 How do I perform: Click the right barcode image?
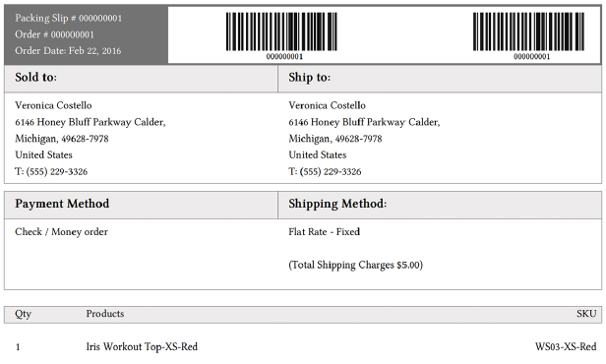pyautogui.click(x=528, y=31)
